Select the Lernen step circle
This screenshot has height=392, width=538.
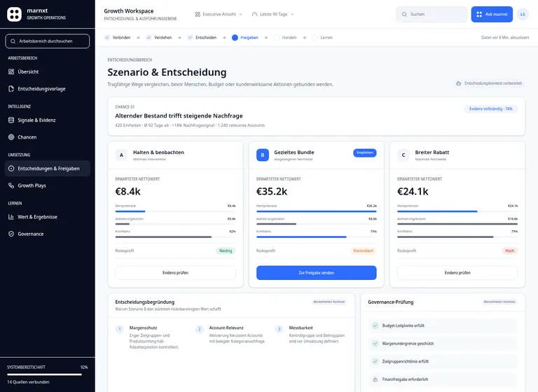315,38
